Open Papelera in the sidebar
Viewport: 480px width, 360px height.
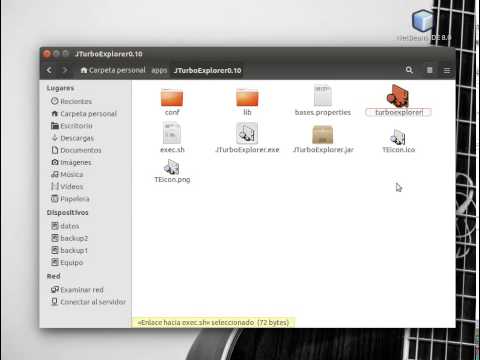(70, 199)
